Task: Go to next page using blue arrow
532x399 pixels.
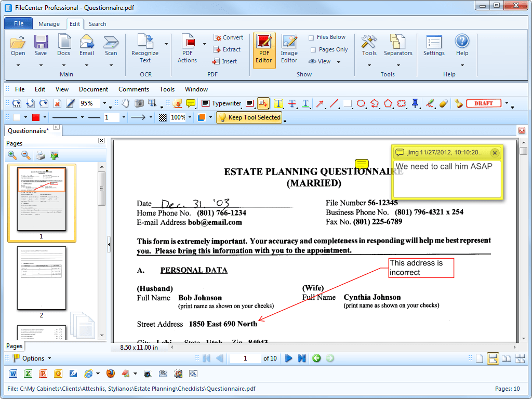Action: tap(288, 358)
